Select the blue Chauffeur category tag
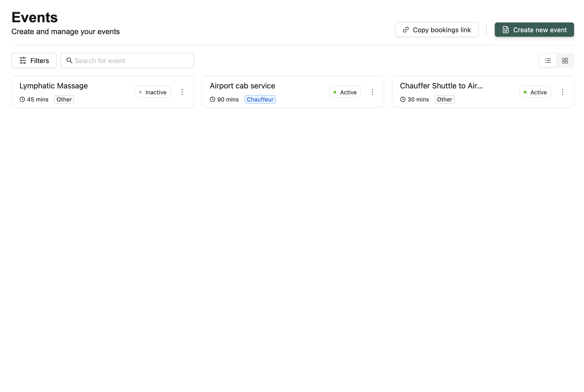 point(260,99)
